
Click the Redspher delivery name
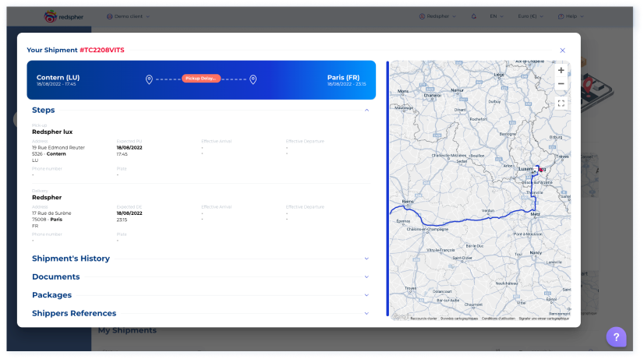(47, 197)
